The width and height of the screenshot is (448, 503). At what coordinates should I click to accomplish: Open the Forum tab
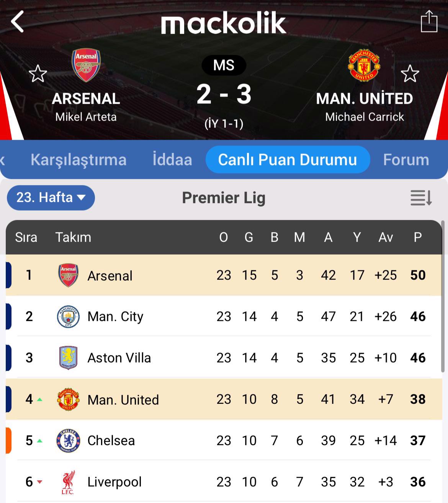406,160
